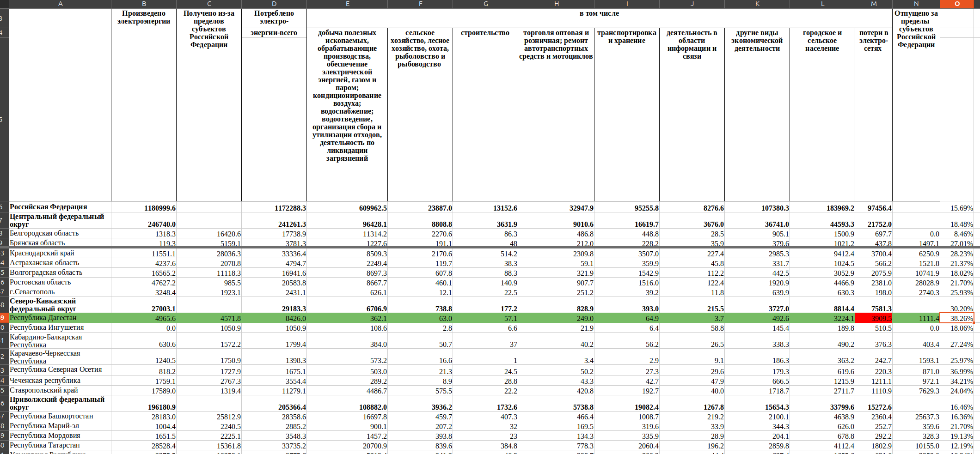Click the 15.69% cell for Russian Federation
This screenshot has width=980, height=454.
pos(957,208)
